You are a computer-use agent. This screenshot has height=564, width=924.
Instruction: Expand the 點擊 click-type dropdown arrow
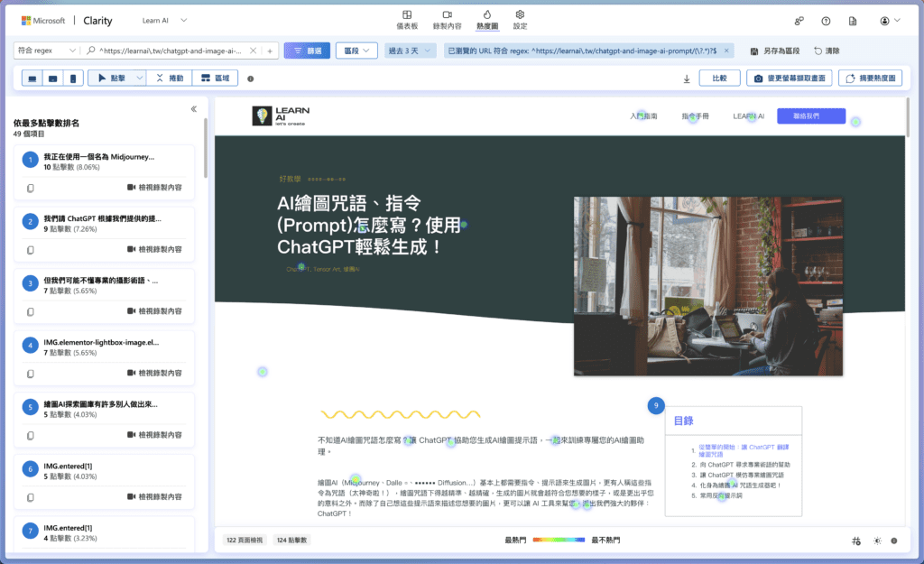(x=139, y=79)
